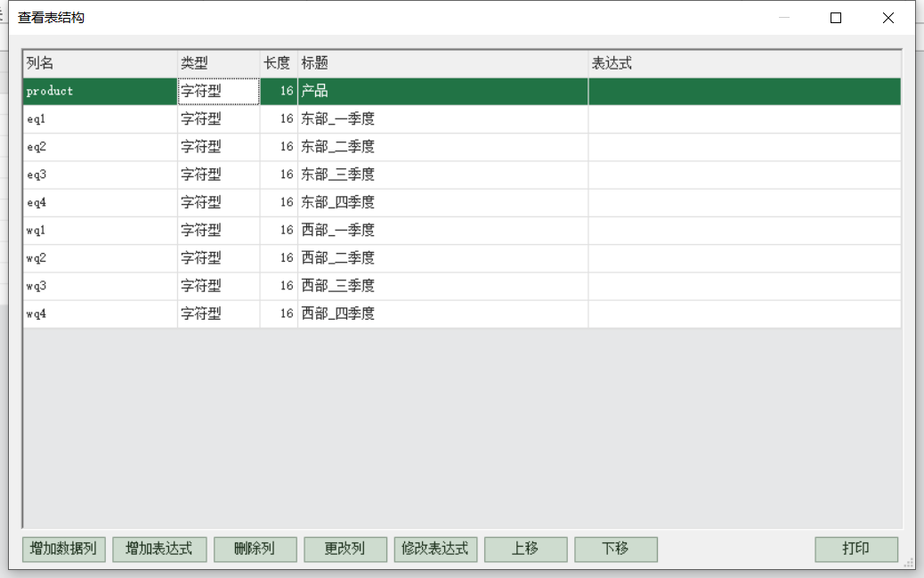Click the 字符型 type cell of wq2 row
Viewport: 924px width, 578px height.
[x=219, y=257]
